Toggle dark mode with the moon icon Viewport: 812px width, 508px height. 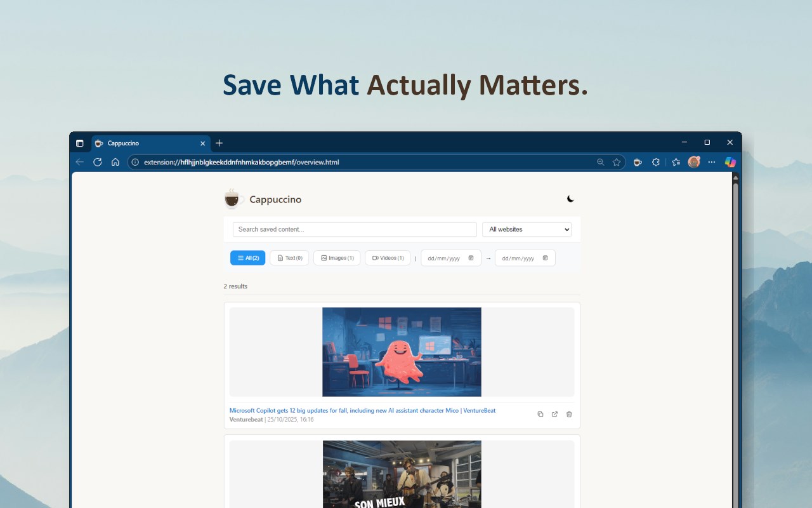pyautogui.click(x=570, y=199)
